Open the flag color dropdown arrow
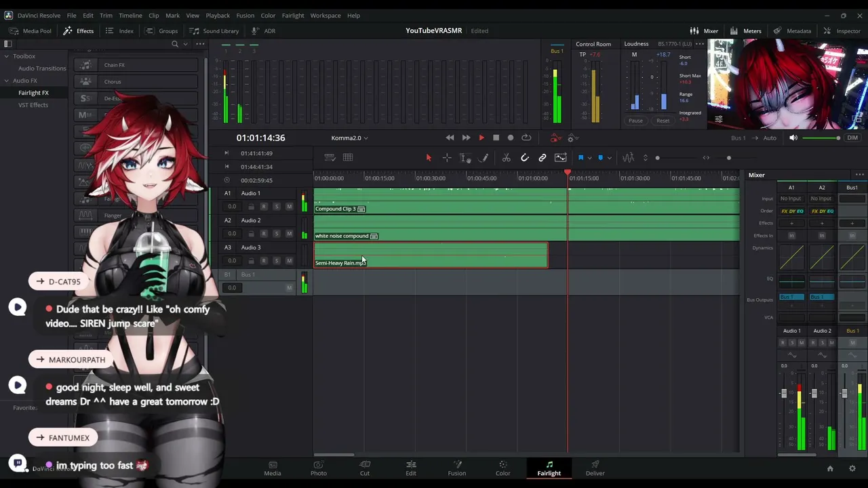 (589, 158)
